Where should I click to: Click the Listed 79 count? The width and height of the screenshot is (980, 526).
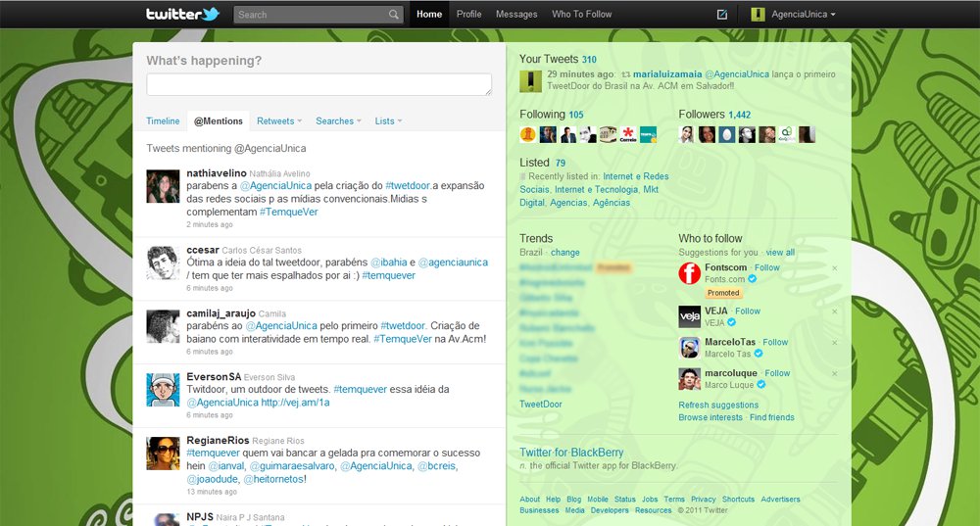pos(560,163)
